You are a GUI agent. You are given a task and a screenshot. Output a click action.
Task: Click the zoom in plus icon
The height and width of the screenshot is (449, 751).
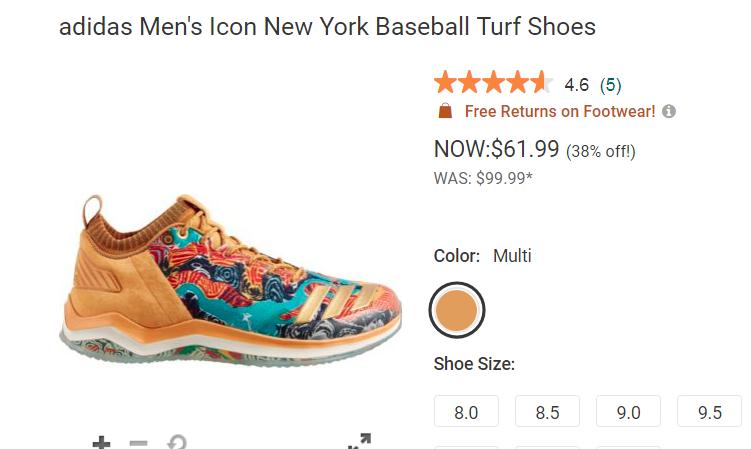[101, 443]
